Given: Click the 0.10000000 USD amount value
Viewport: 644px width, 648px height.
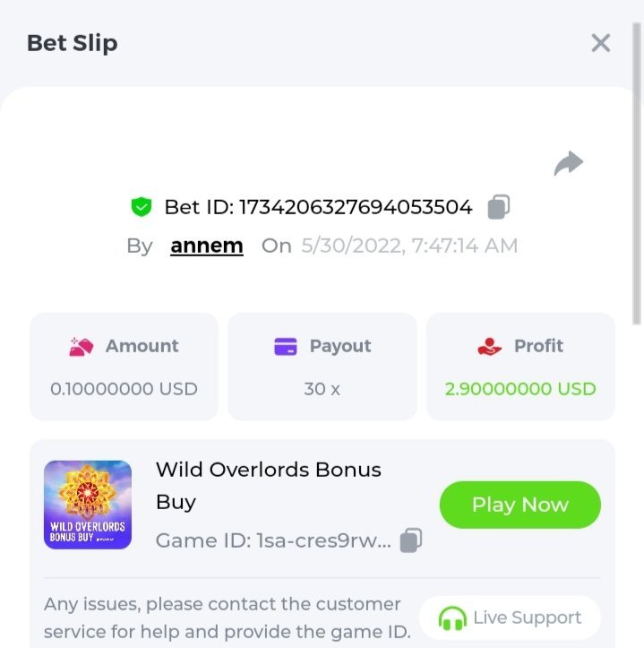Looking at the screenshot, I should tap(124, 389).
